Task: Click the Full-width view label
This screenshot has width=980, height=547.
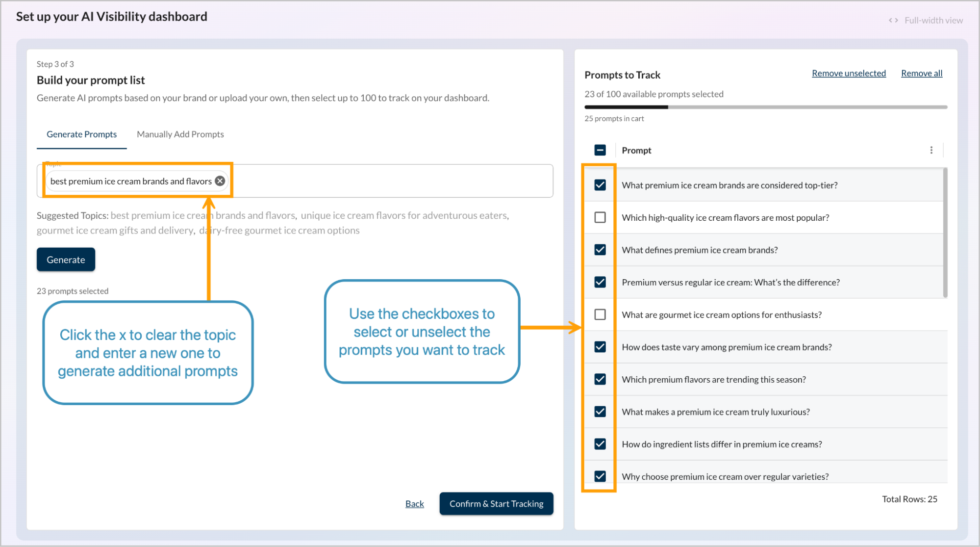Action: (x=933, y=21)
